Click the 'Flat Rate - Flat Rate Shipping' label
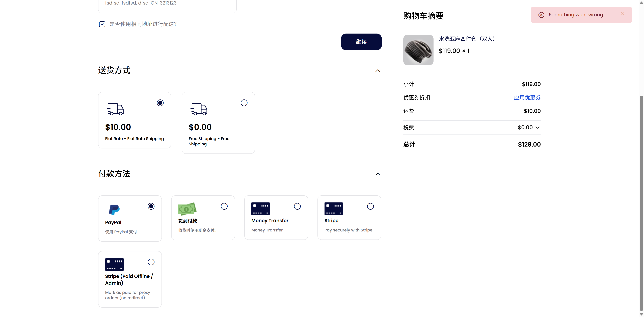 135,139
